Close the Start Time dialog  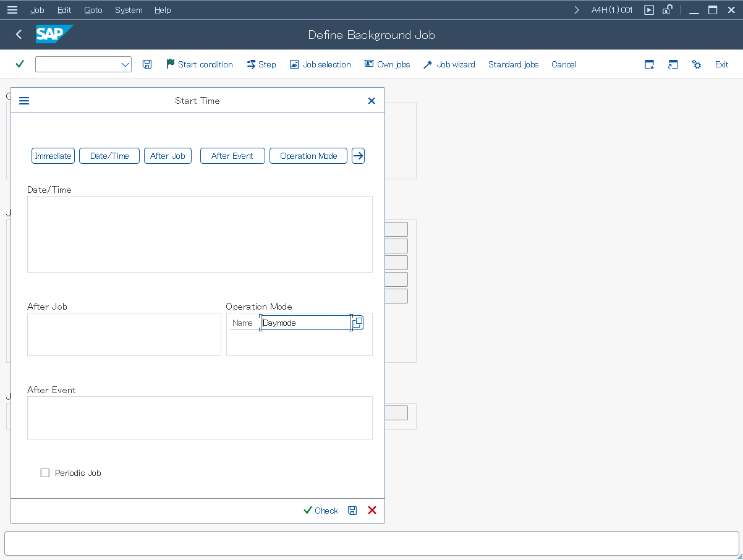coord(371,101)
